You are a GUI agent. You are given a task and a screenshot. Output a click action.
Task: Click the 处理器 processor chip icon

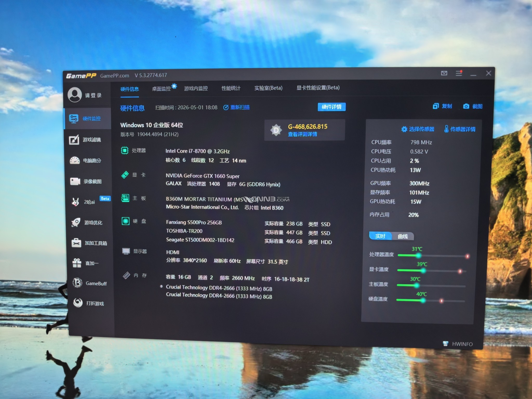pos(125,150)
